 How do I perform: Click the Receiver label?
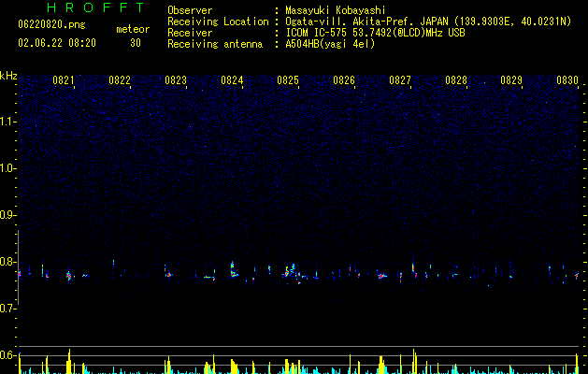click(190, 33)
